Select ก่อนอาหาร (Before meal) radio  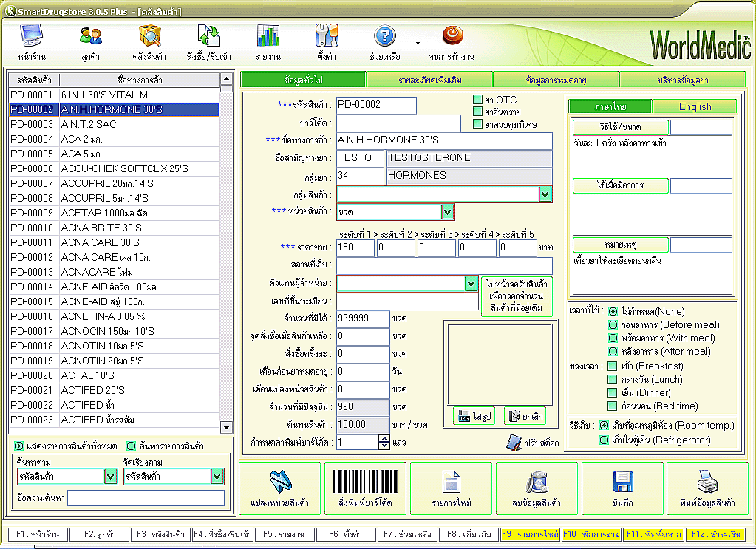point(613,325)
